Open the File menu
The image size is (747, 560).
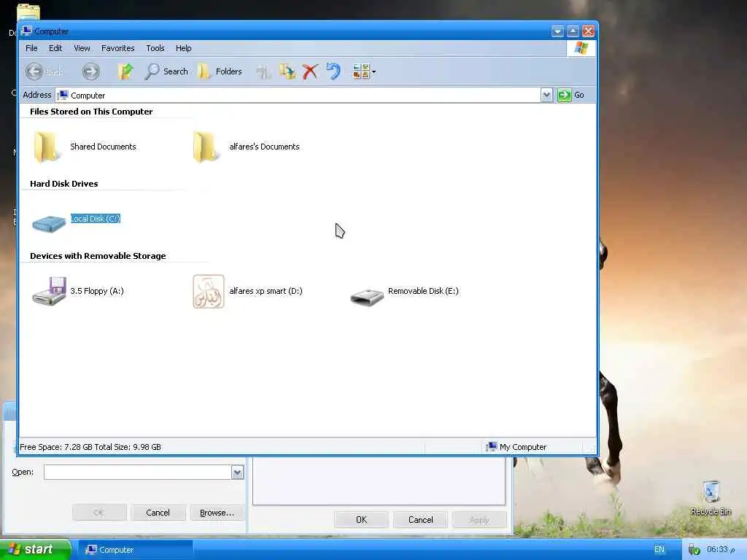tap(31, 48)
